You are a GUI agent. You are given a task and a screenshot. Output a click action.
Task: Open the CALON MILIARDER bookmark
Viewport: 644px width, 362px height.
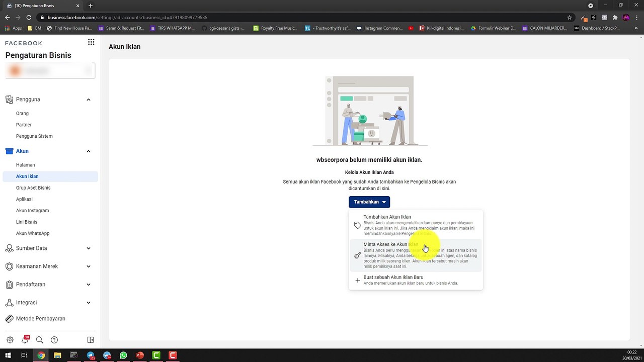(x=545, y=28)
